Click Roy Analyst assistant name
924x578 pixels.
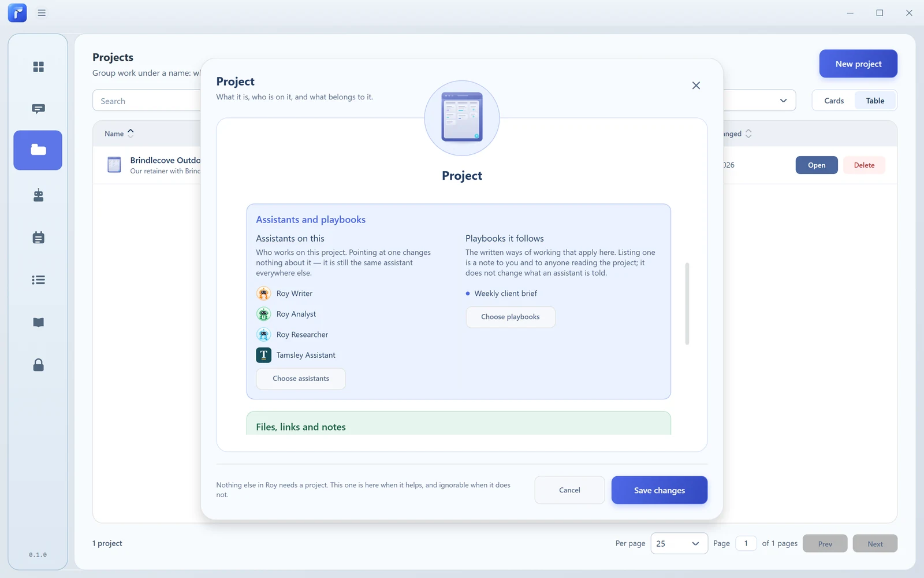point(296,314)
